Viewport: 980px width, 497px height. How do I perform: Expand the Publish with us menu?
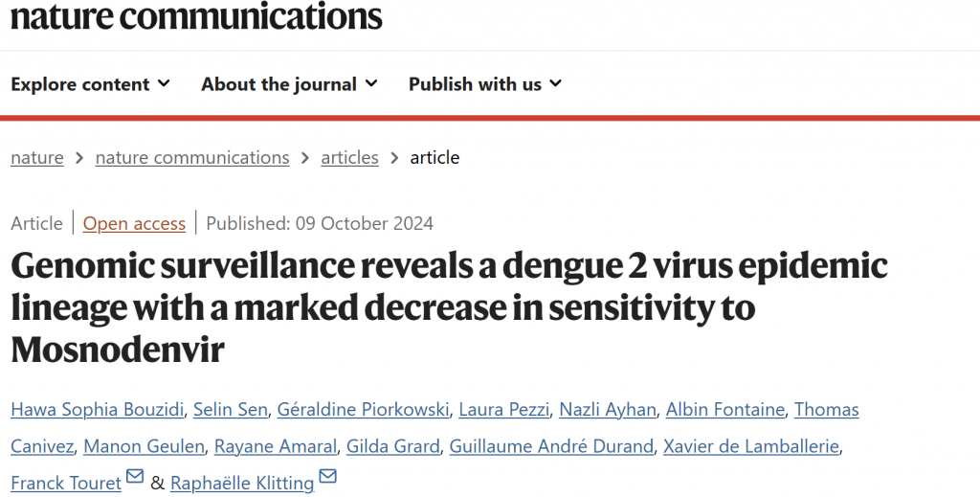[x=484, y=84]
